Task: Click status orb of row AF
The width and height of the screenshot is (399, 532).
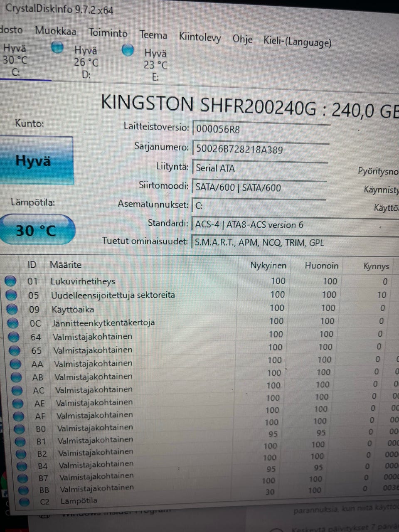Action: (19, 416)
